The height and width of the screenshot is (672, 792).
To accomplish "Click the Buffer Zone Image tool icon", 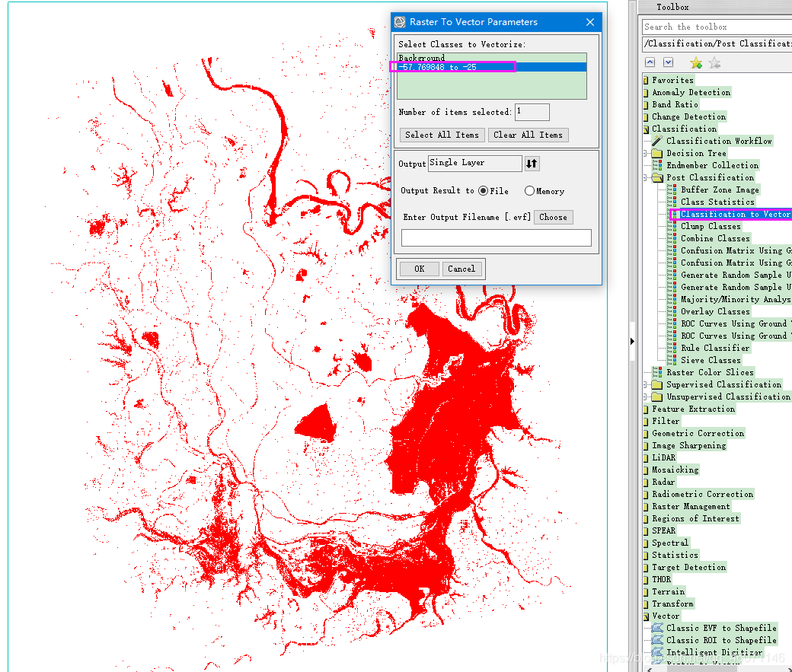I will click(x=672, y=189).
